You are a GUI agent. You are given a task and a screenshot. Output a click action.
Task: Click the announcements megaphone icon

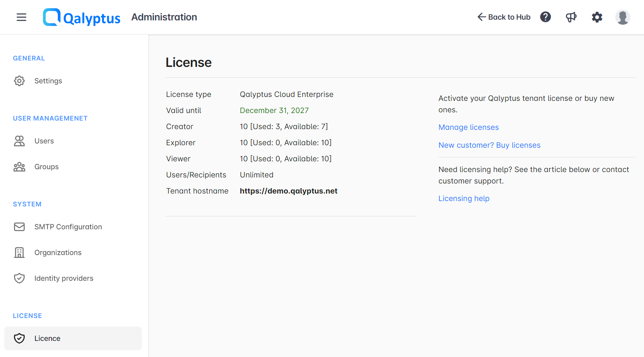coord(571,17)
